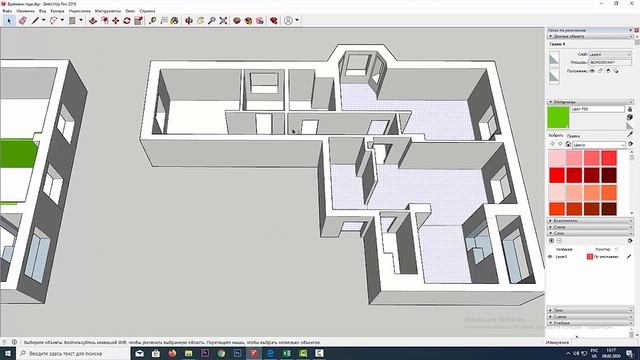Screen dimensions: 640x360
Task: Activate the Zoom magnifier tool
Action: [212, 20]
